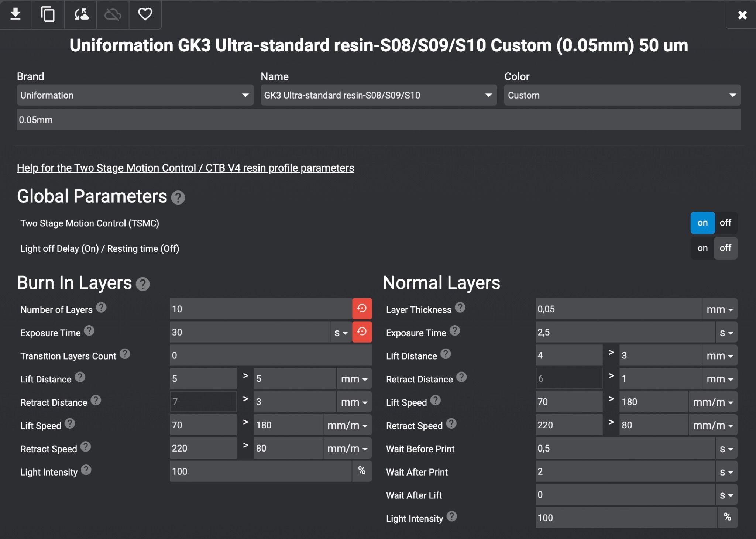756x539 pixels.
Task: Turn off Two Stage Motion Control
Action: point(725,223)
